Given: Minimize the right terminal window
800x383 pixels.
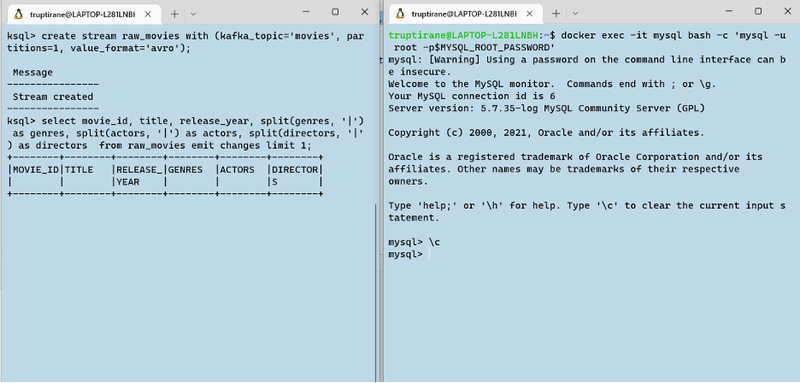Looking at the screenshot, I should coord(730,11).
